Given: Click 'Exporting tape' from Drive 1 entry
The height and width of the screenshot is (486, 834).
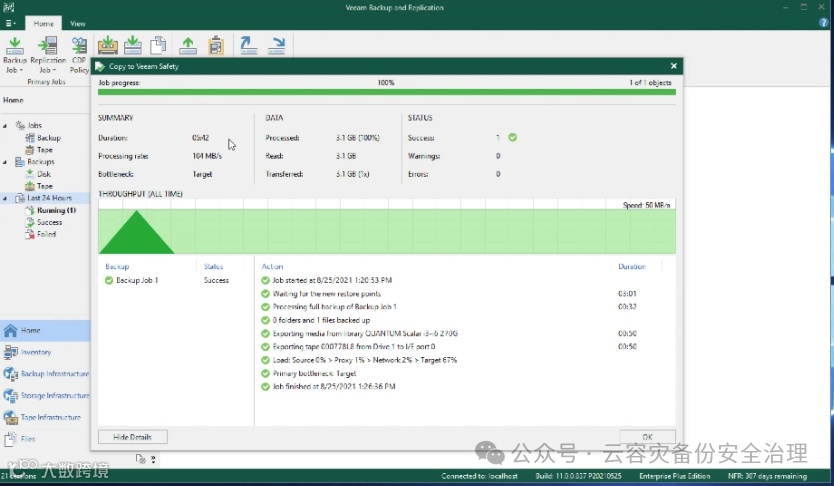Looking at the screenshot, I should point(354,347).
